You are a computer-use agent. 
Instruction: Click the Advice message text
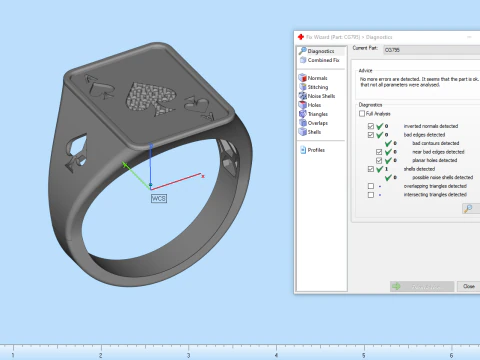pyautogui.click(x=419, y=82)
